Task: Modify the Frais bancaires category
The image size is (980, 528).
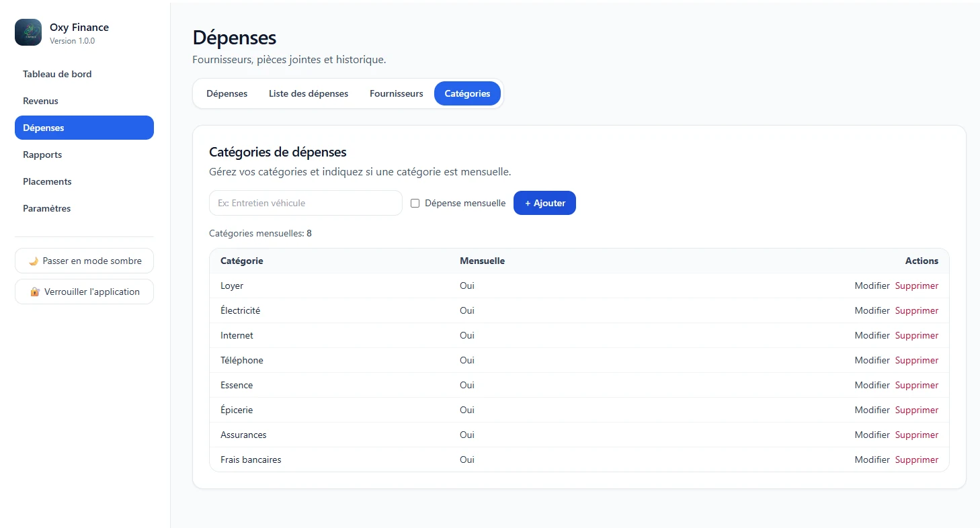Action: pyautogui.click(x=872, y=459)
